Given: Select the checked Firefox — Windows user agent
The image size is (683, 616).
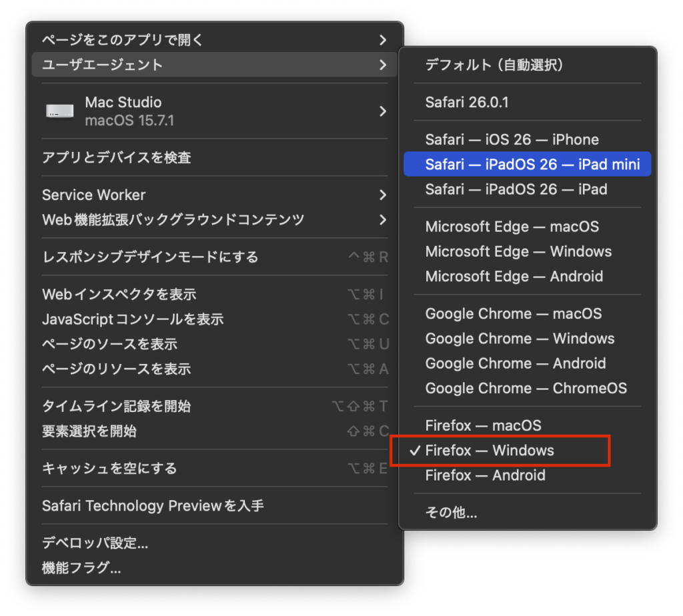Looking at the screenshot, I should tap(490, 451).
